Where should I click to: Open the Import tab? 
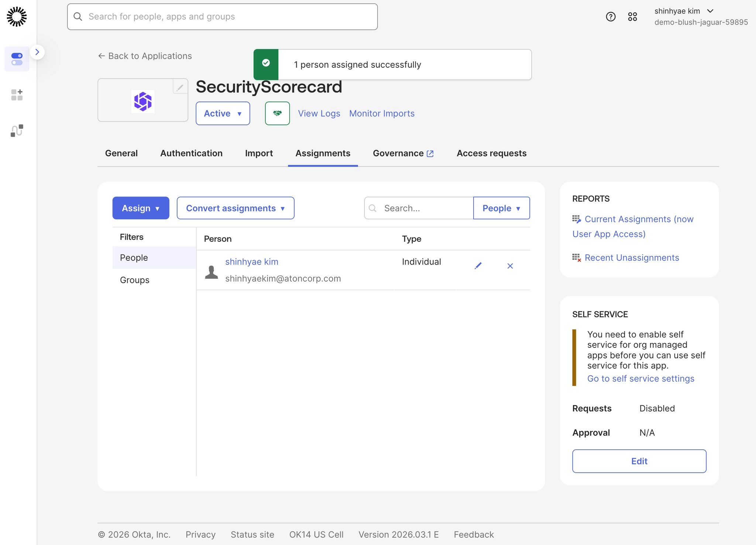(x=259, y=153)
